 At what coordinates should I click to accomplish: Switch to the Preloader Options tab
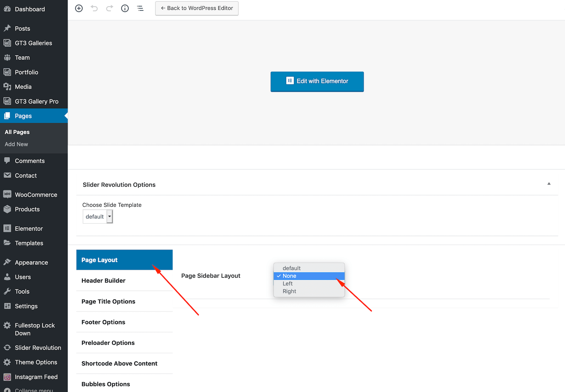[x=124, y=343]
